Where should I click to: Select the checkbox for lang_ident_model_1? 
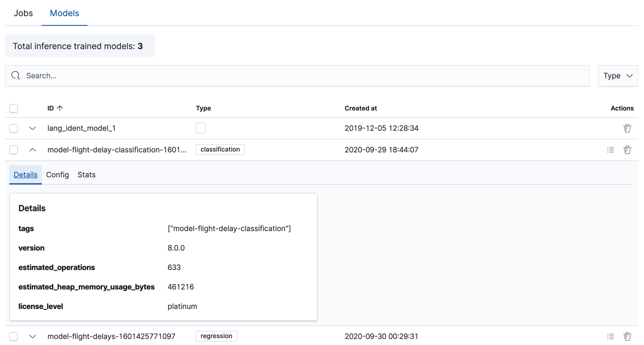click(x=13, y=128)
